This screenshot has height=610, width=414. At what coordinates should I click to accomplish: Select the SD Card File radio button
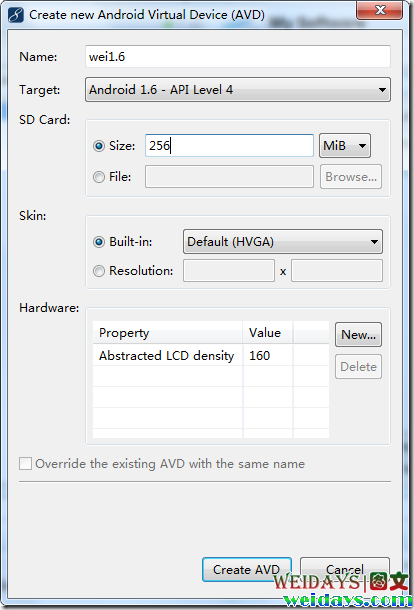coord(99,177)
